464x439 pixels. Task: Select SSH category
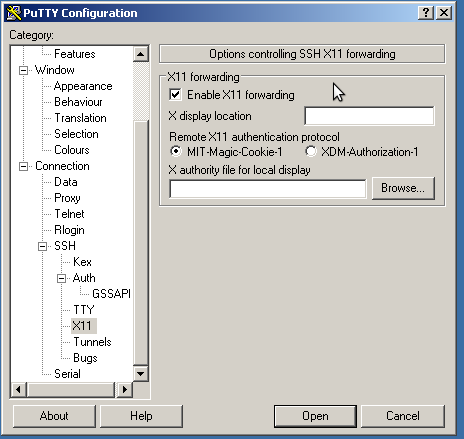tap(65, 246)
